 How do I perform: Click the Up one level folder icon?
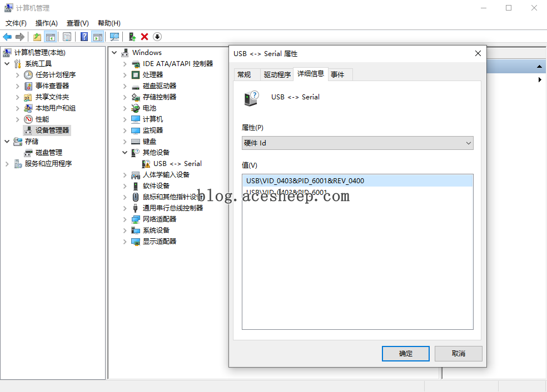tap(37, 37)
